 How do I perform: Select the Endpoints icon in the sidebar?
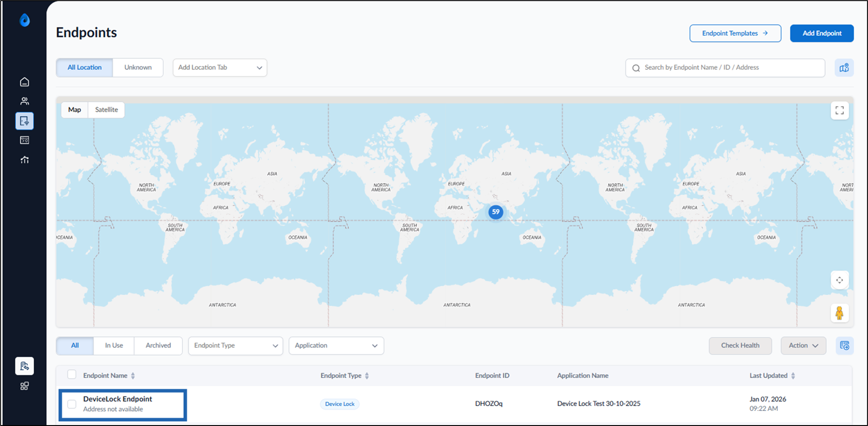[25, 121]
